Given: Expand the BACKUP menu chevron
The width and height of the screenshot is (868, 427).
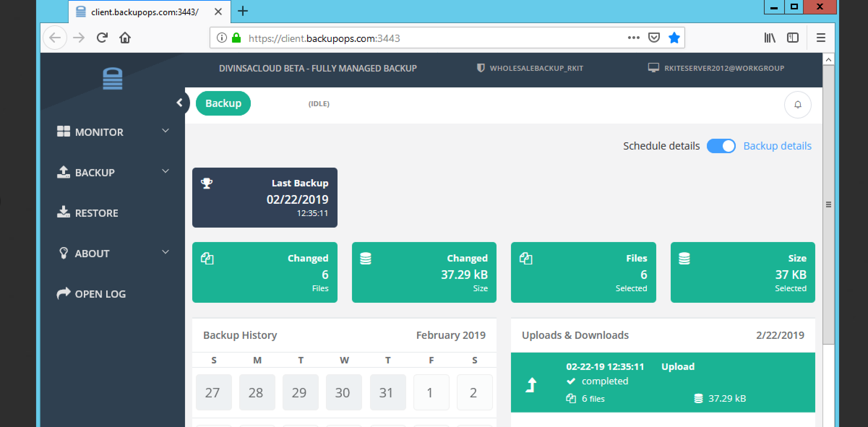Looking at the screenshot, I should point(166,171).
